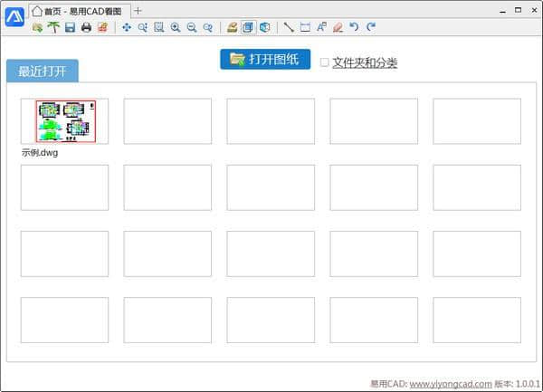Select the text annotation tool icon
The width and height of the screenshot is (543, 392).
pos(321,28)
